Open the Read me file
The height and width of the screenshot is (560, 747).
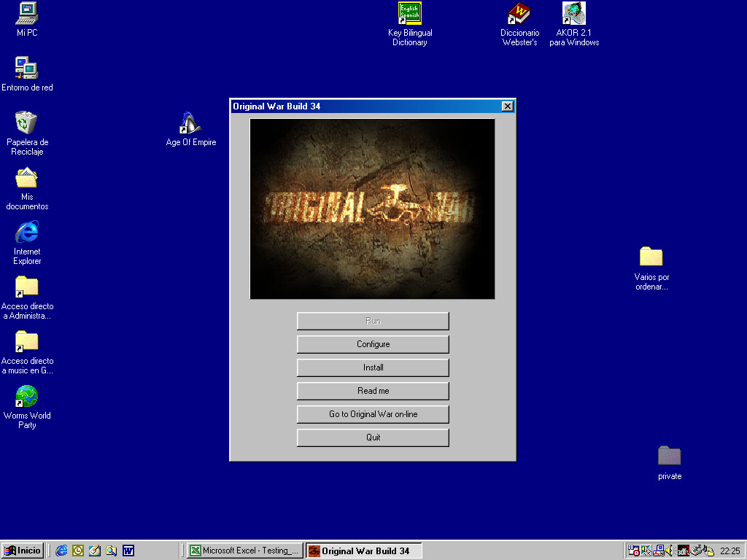point(373,391)
